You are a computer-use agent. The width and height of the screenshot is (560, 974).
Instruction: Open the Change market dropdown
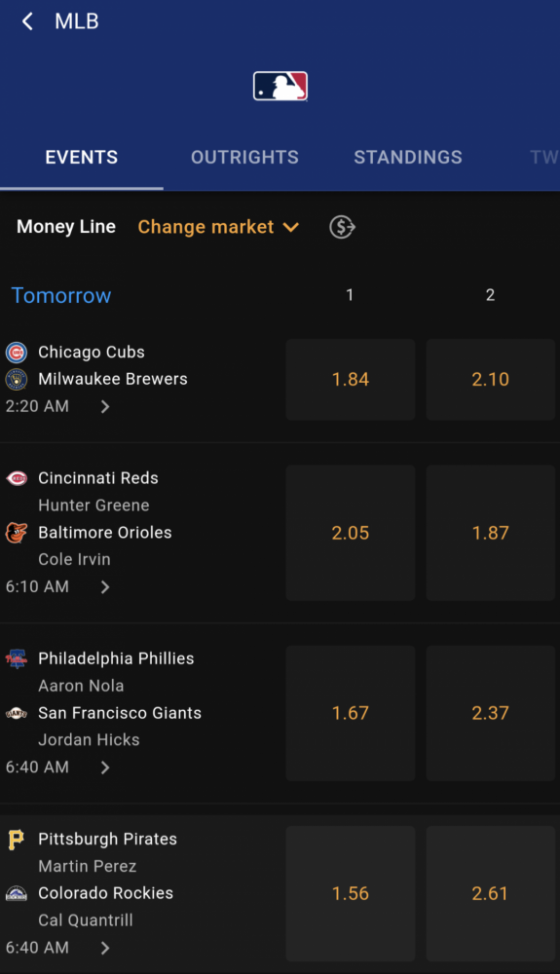218,227
